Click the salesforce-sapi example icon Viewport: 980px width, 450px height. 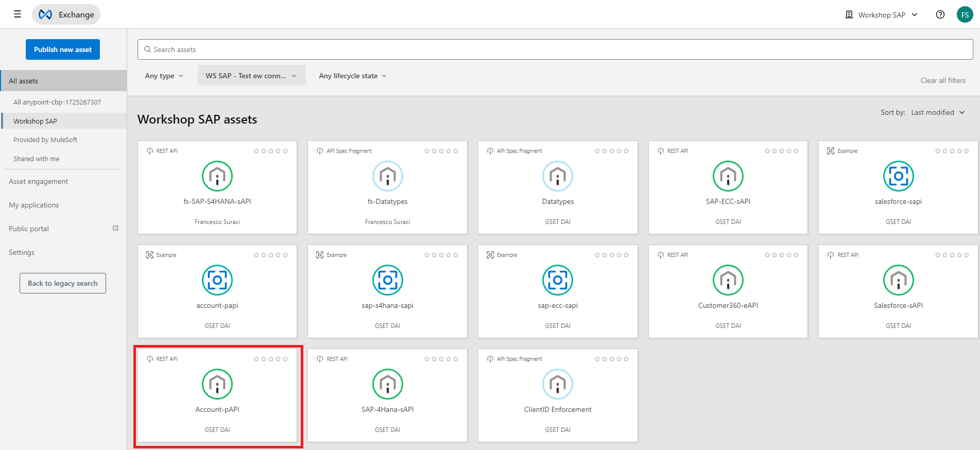pyautogui.click(x=899, y=176)
